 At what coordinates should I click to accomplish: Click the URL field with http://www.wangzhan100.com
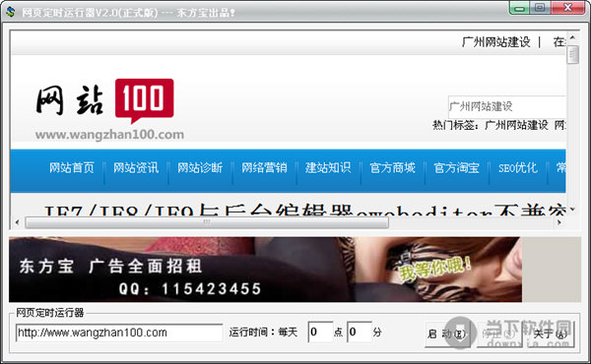coord(119,333)
